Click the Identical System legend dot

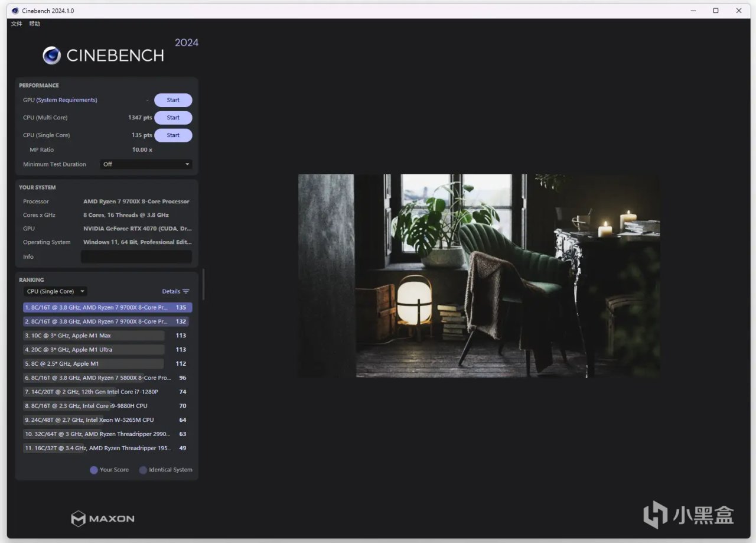tap(143, 470)
